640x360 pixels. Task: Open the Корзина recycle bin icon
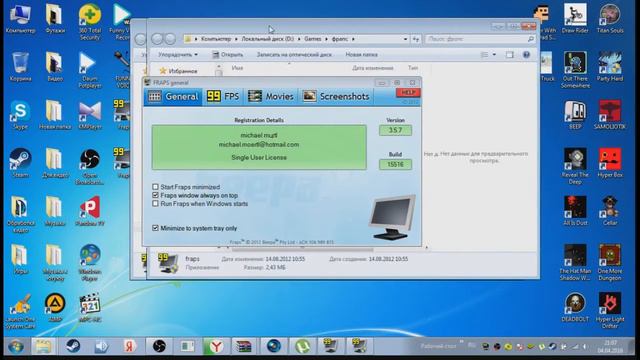point(20,67)
